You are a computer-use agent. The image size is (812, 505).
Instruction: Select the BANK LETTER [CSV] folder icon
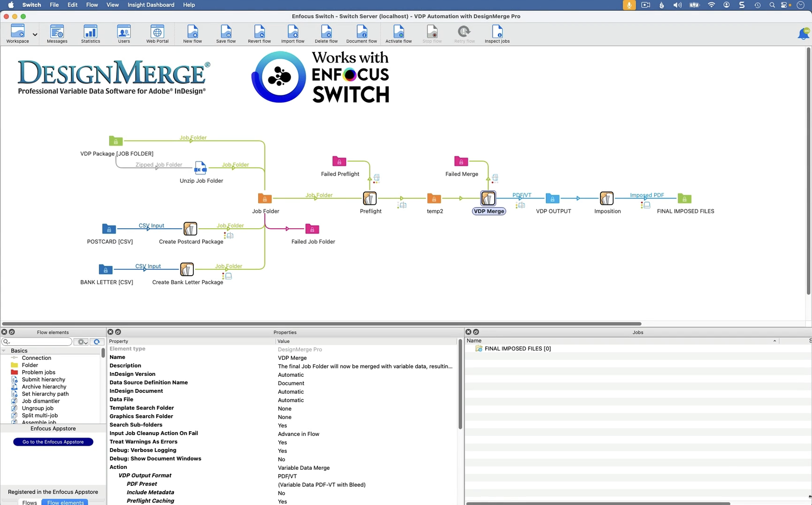coord(105,269)
